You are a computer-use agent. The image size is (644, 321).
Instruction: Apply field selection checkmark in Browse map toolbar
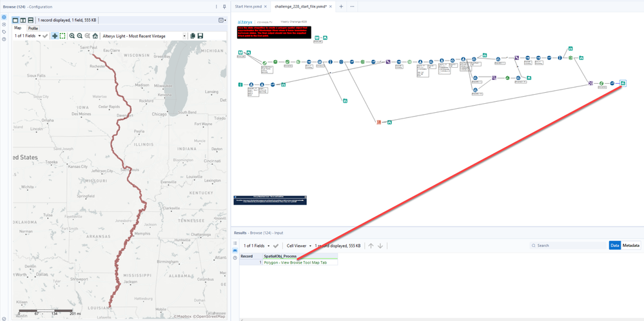coord(45,36)
